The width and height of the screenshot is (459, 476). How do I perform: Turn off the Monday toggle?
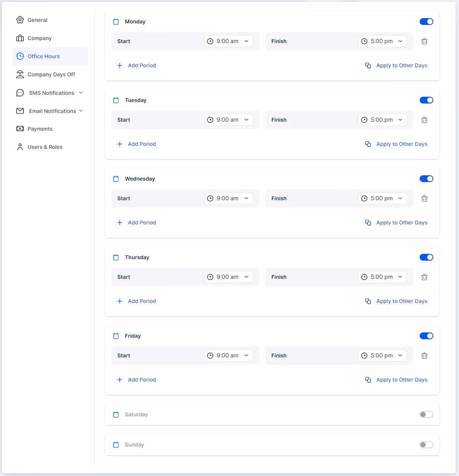(x=426, y=22)
